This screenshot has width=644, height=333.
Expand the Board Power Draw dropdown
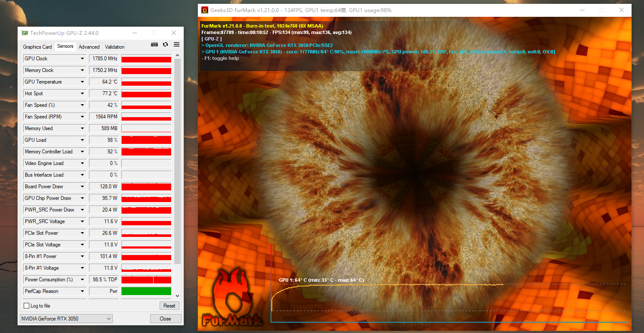[x=82, y=187]
